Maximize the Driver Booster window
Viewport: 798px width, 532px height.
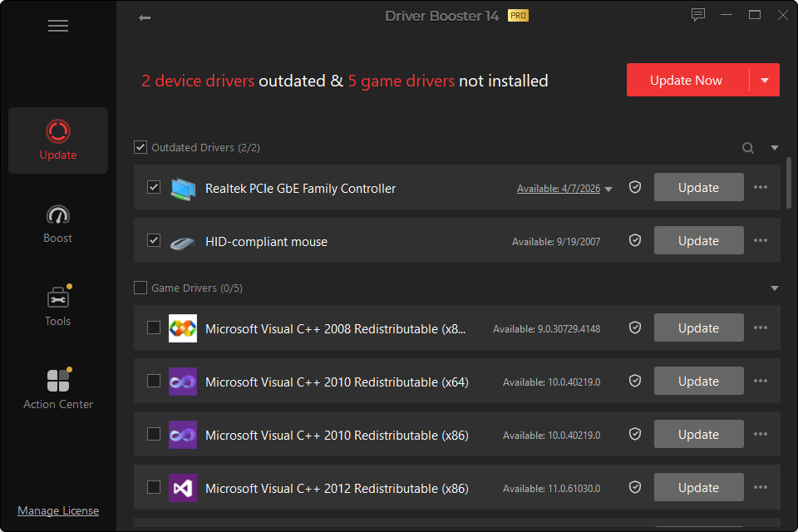754,15
